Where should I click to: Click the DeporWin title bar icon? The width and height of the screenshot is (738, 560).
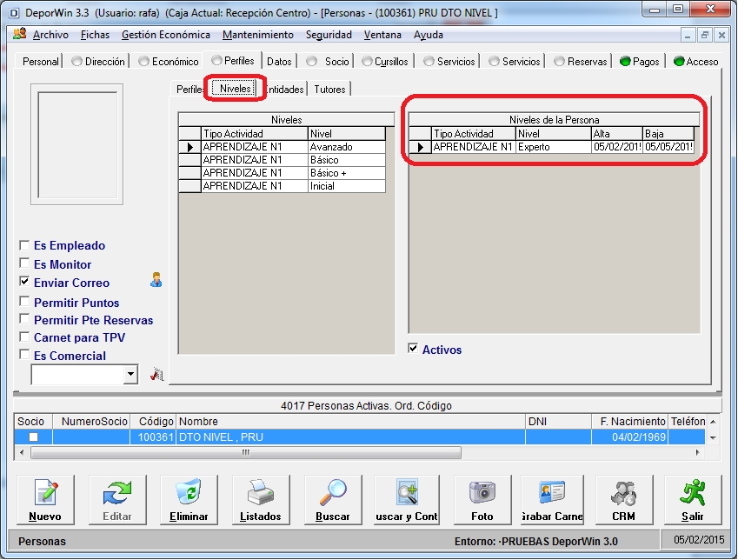click(x=14, y=13)
